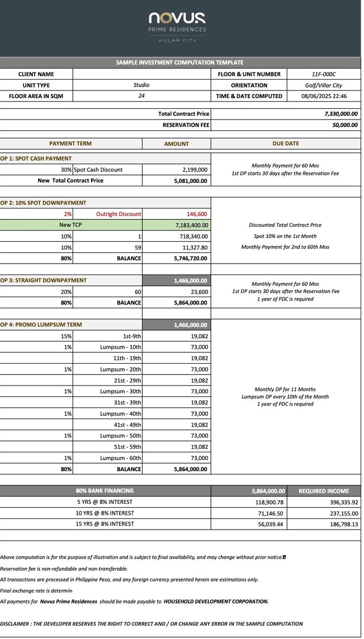Click the Novus Prime Residences logo
The height and width of the screenshot is (639, 364).
point(177,27)
